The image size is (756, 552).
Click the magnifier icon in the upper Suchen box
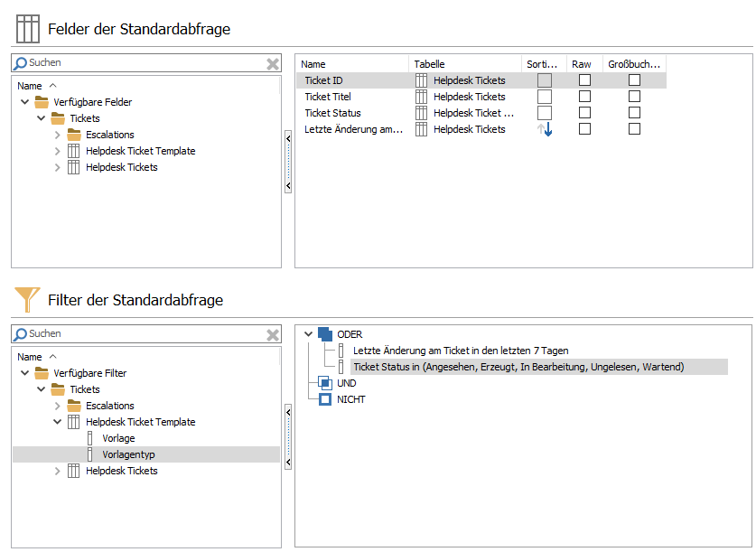pyautogui.click(x=21, y=62)
